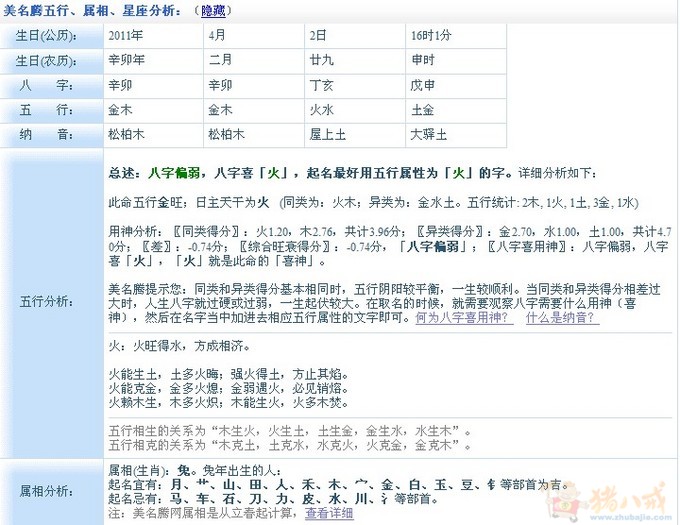Click the 火水 cell in 五行 row
680x525 pixels.
pos(355,110)
